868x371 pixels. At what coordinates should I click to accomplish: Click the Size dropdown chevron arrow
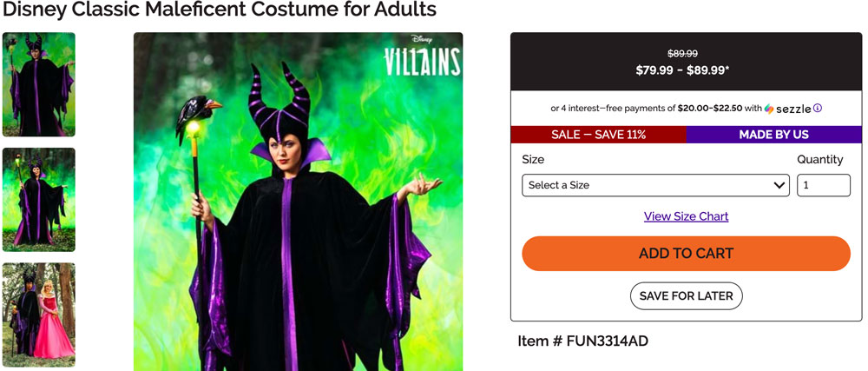pos(779,185)
